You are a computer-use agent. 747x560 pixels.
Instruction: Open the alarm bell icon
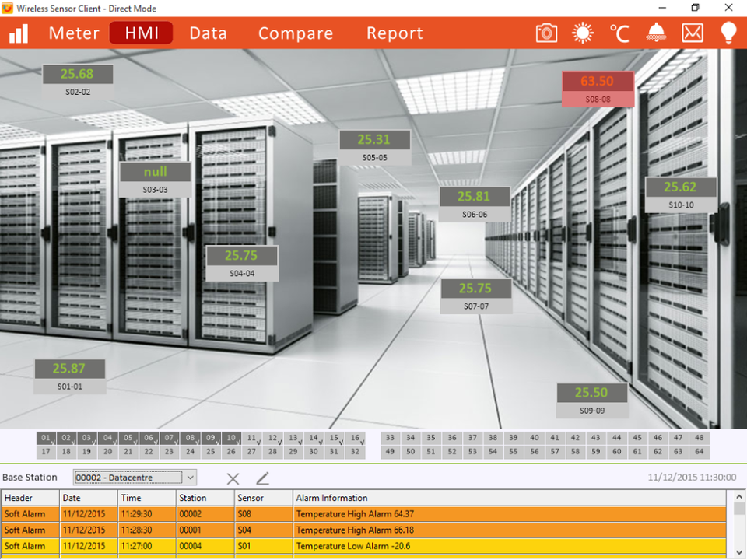pyautogui.click(x=656, y=33)
